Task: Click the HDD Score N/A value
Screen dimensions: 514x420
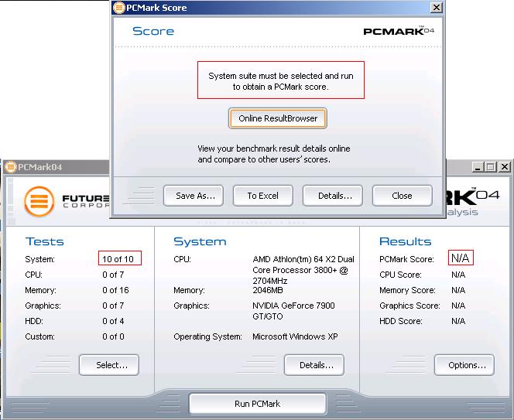Action: pos(458,321)
